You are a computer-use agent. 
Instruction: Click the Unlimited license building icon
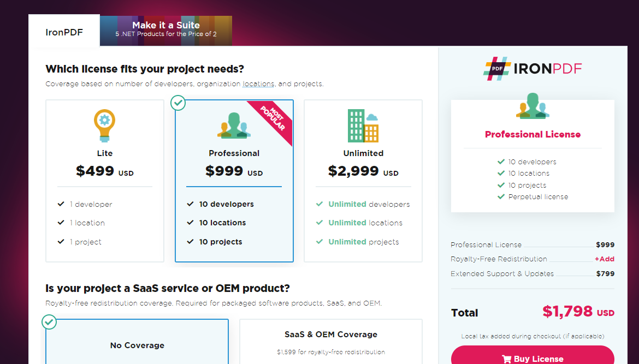[x=363, y=126]
